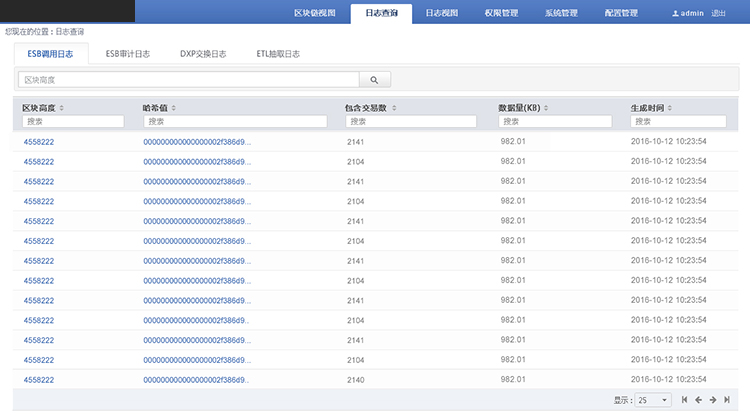Image resolution: width=750 pixels, height=420 pixels.
Task: Go to the first page of results
Action: click(684, 399)
